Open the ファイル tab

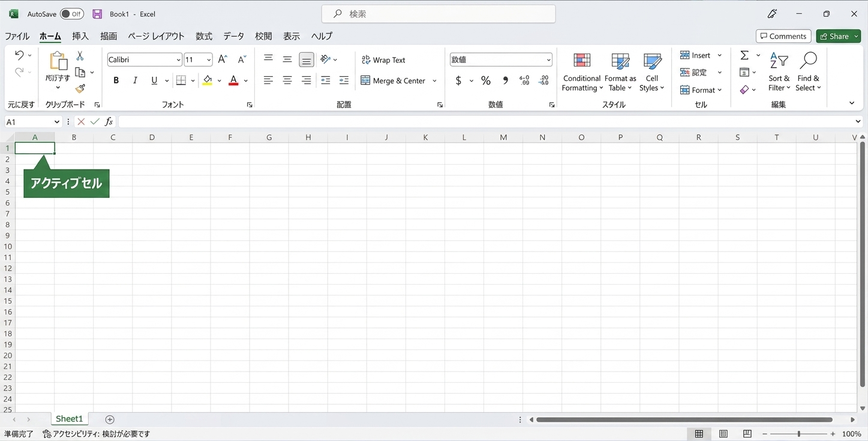point(17,36)
